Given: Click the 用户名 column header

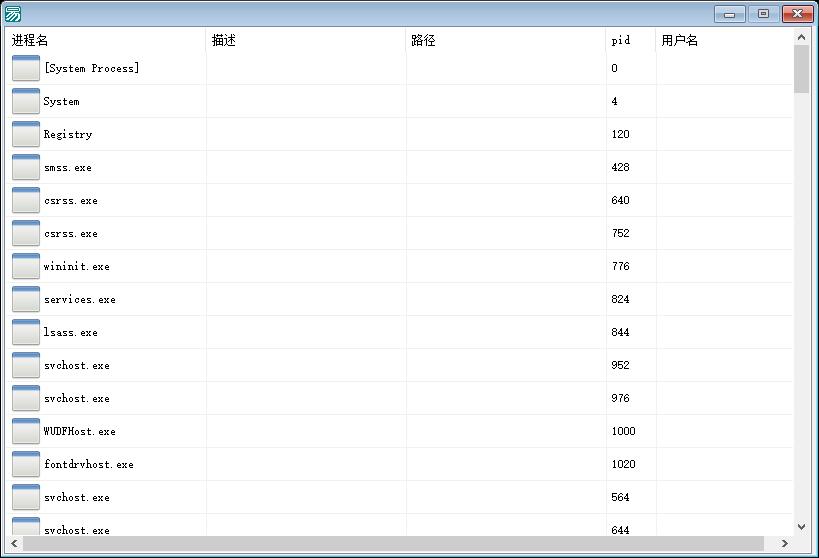Looking at the screenshot, I should (x=724, y=40).
